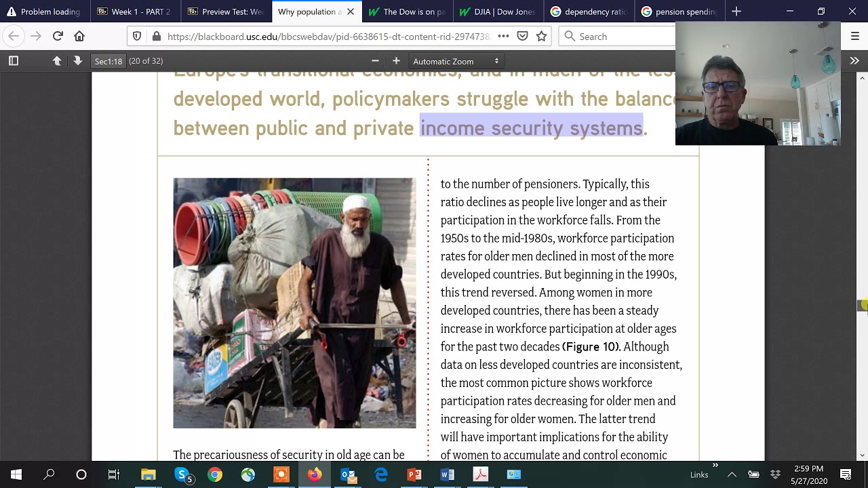Open Windows Start menu
The width and height of the screenshot is (868, 488).
click(16, 474)
